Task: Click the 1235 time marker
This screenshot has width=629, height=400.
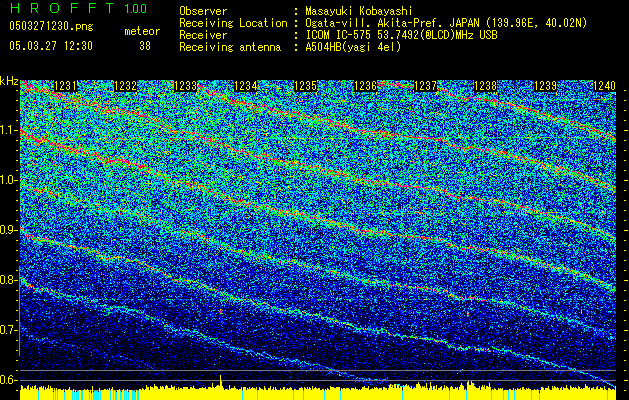Action: click(x=306, y=86)
